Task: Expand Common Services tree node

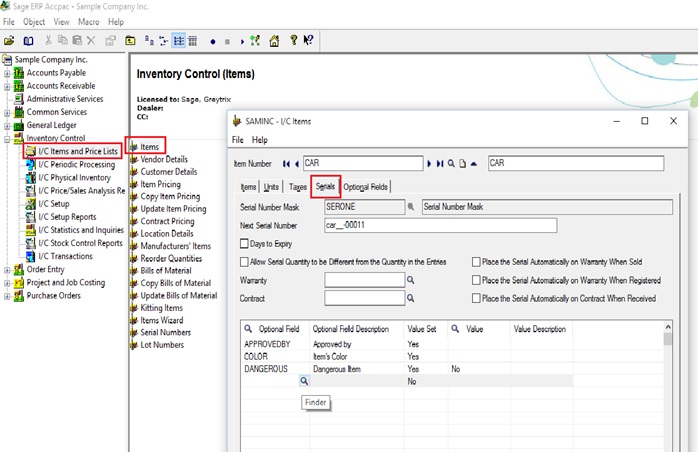Action: point(7,112)
